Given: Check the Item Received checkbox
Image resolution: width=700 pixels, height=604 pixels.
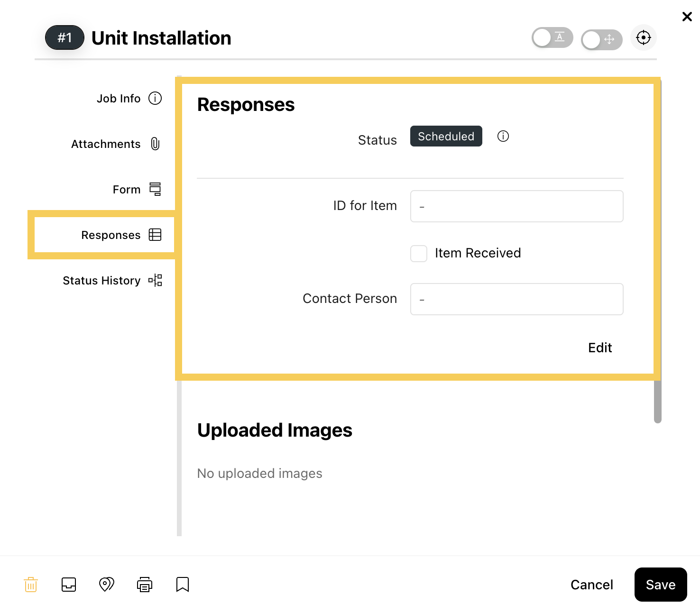Looking at the screenshot, I should tap(419, 254).
